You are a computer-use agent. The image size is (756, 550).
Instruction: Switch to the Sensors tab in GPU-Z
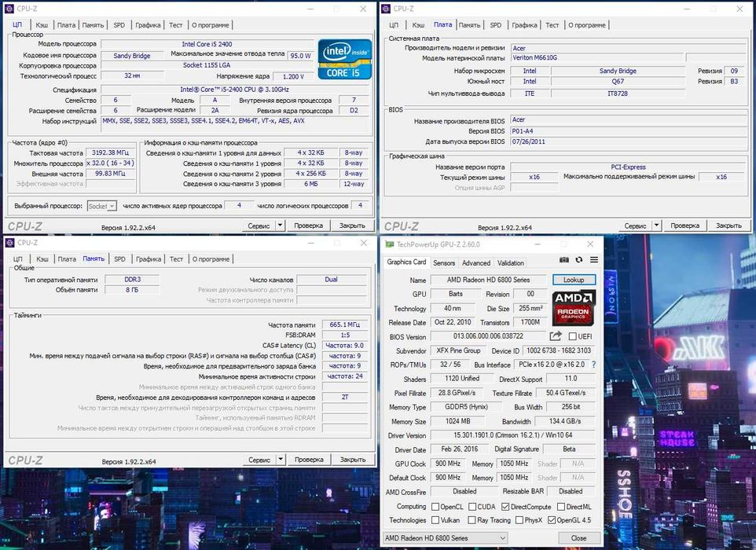click(444, 262)
